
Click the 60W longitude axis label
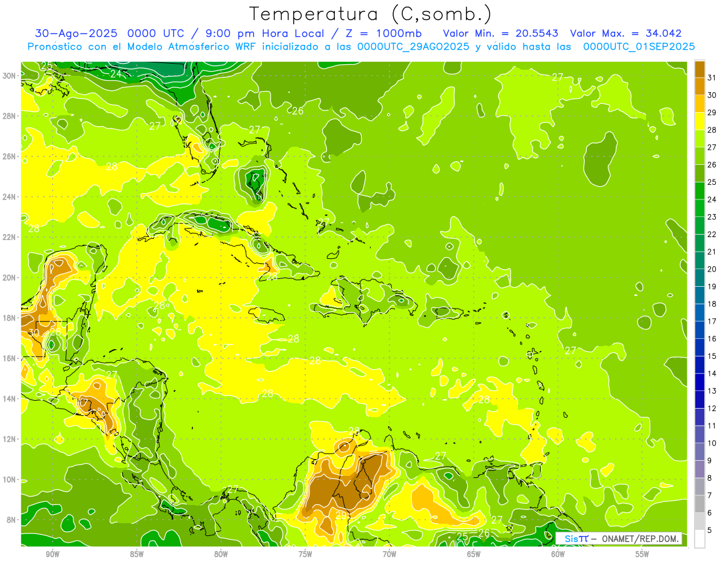click(558, 554)
